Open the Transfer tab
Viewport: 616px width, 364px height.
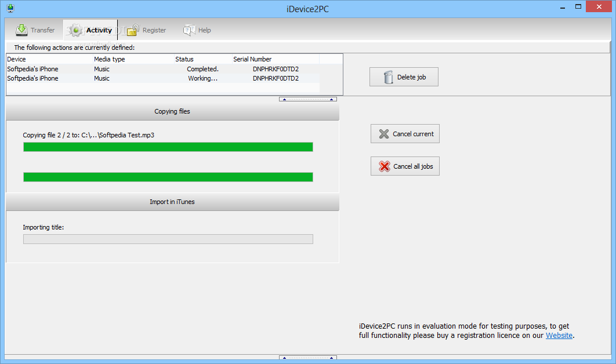pos(35,30)
